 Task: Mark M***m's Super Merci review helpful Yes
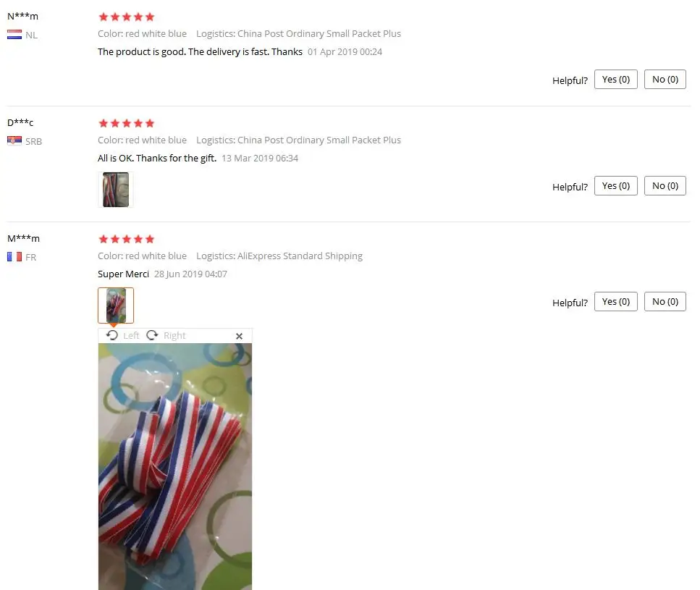pos(615,302)
